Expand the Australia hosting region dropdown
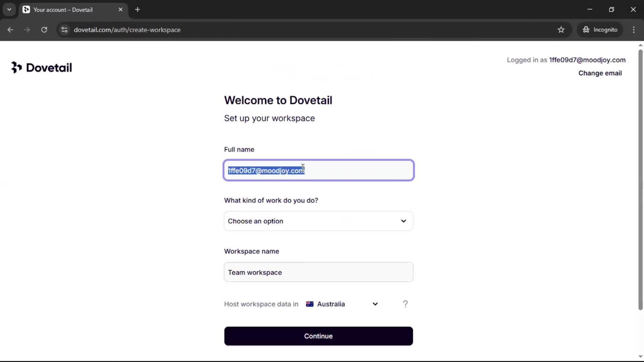The width and height of the screenshot is (644, 362). tap(342, 304)
